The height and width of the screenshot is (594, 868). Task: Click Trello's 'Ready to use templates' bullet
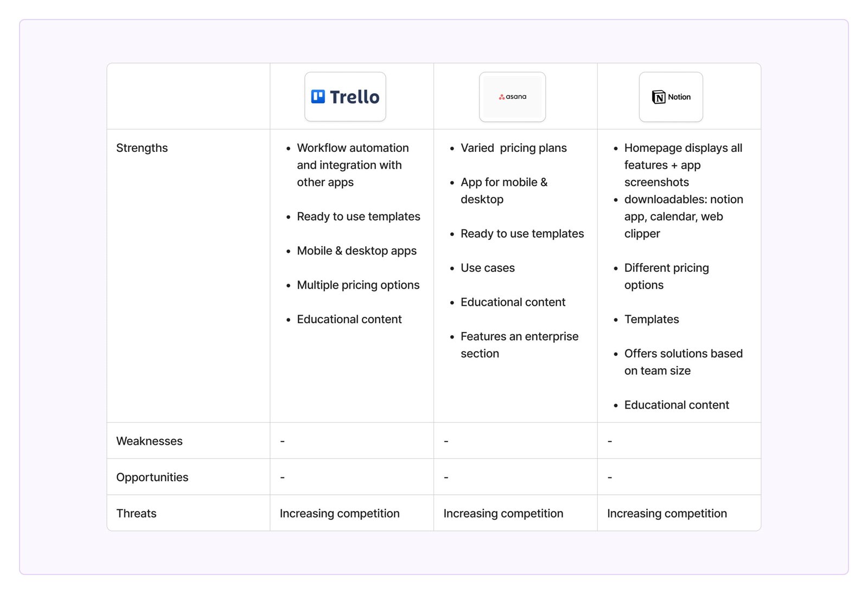point(358,216)
